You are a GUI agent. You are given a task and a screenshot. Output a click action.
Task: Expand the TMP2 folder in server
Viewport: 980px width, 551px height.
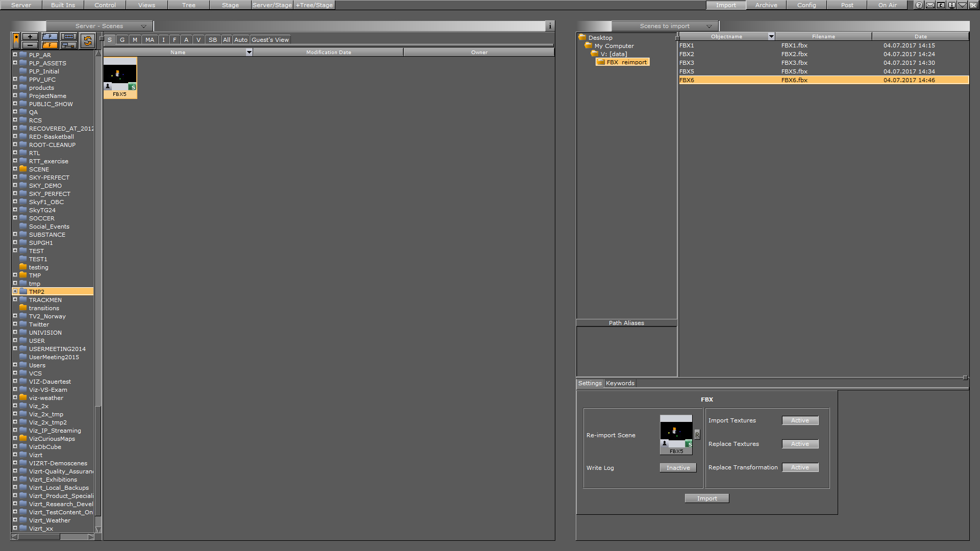(x=15, y=291)
